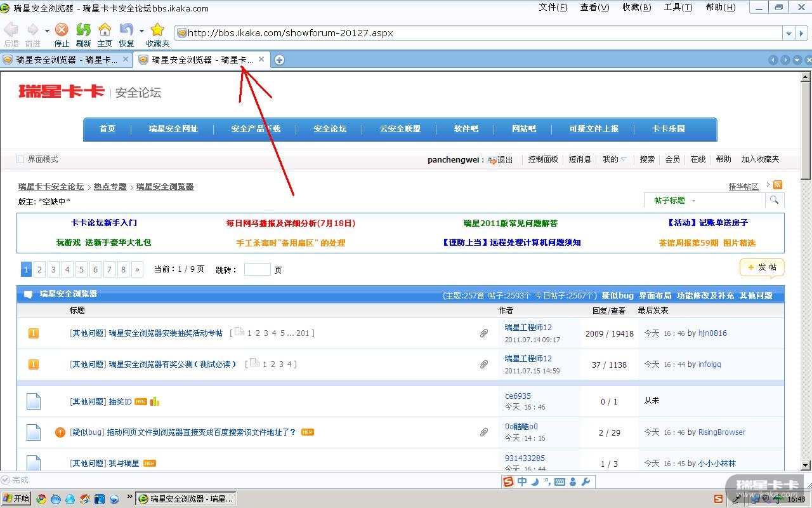Click the scroll-tabs-right arrow on the tab bar
Viewport: 812px width, 508px height.
pyautogui.click(x=785, y=60)
